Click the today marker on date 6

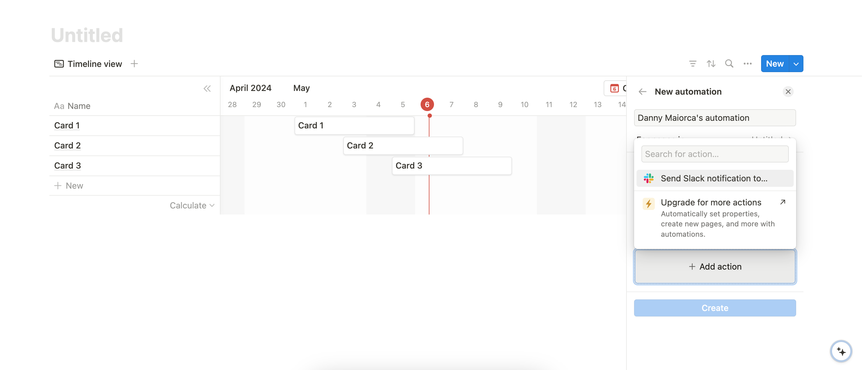[427, 104]
